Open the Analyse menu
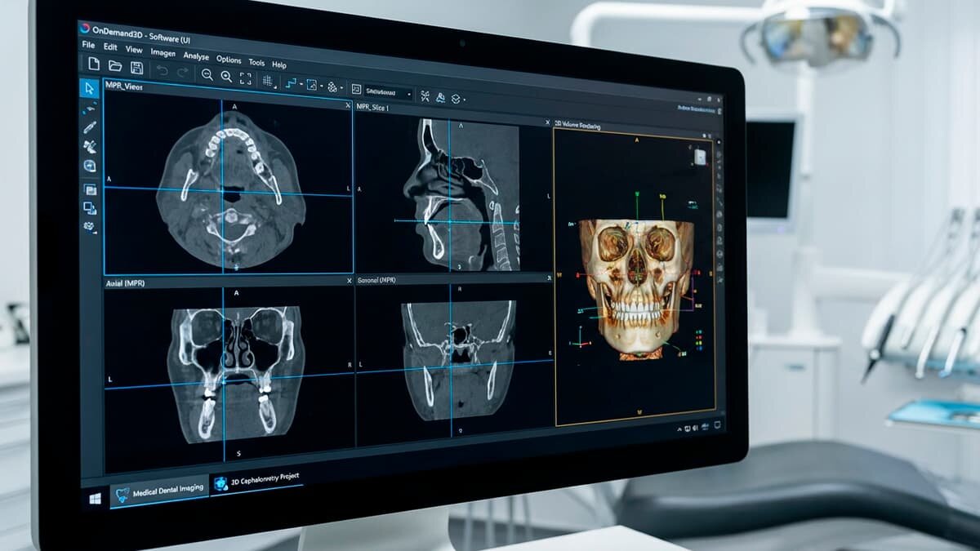 196,56
